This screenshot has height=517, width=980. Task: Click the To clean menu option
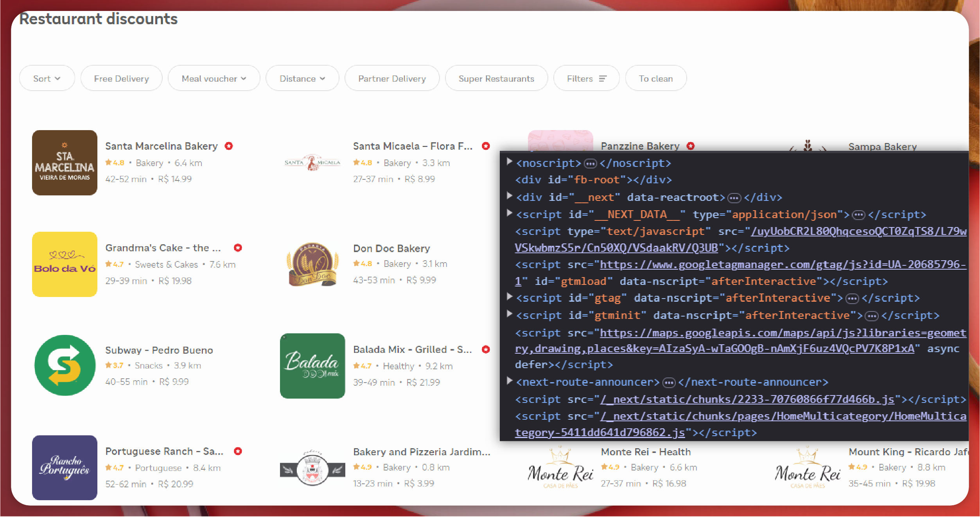click(x=654, y=77)
